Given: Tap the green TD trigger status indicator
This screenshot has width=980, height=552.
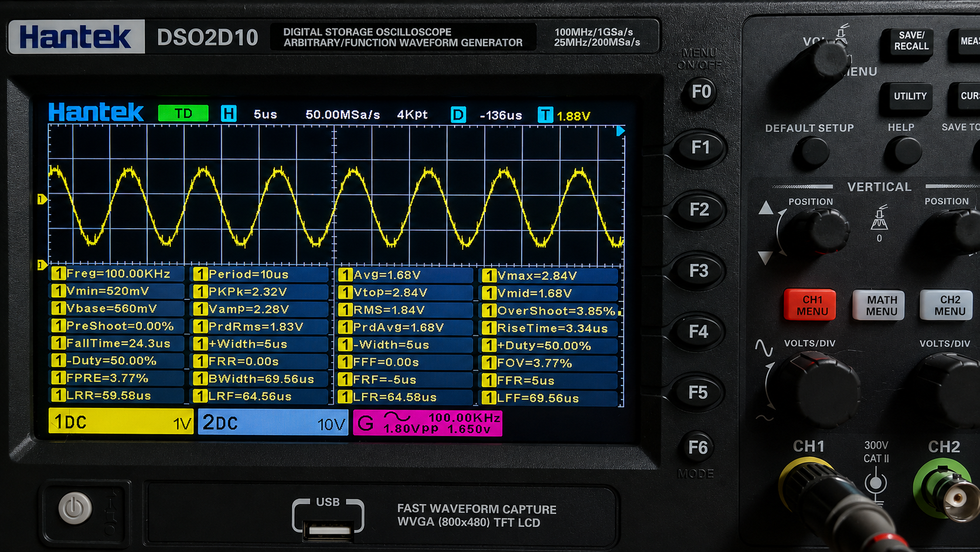Looking at the screenshot, I should [x=183, y=113].
